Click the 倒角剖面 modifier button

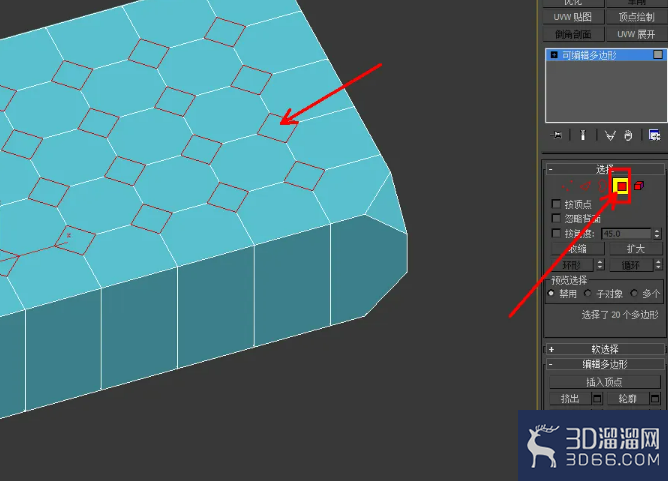(573, 34)
